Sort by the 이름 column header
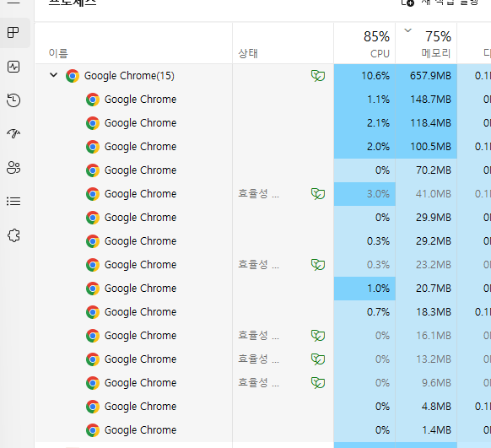The height and width of the screenshot is (448, 491). pos(133,43)
